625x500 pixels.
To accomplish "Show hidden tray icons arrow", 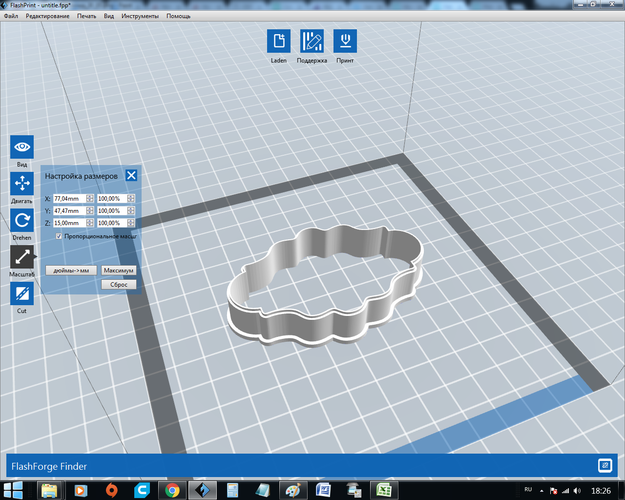I will pyautogui.click(x=541, y=491).
